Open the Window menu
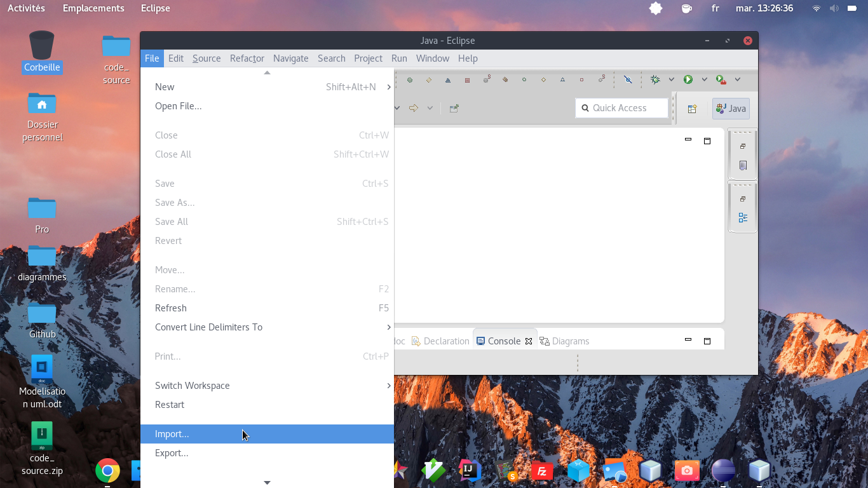This screenshot has width=868, height=488. pyautogui.click(x=433, y=58)
